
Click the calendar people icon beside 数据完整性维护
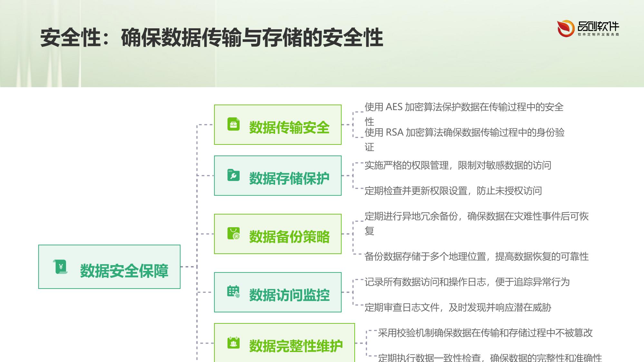pos(234,343)
